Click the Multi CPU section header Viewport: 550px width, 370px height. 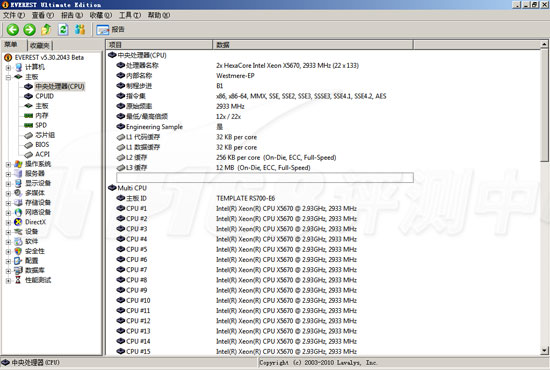coord(128,188)
